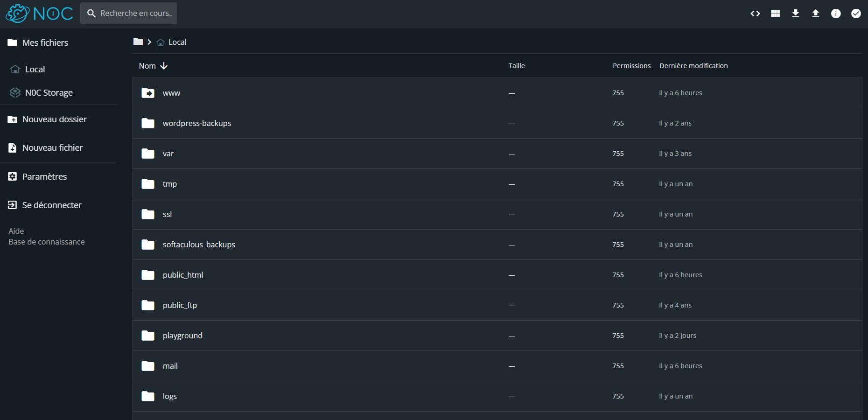Click the www symlink folder icon

point(148,93)
